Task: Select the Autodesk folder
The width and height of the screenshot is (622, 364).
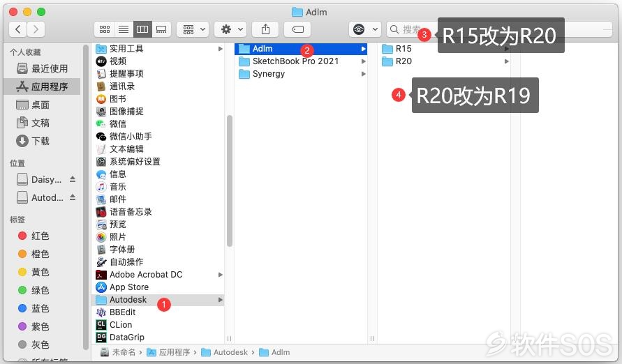Action: point(158,299)
